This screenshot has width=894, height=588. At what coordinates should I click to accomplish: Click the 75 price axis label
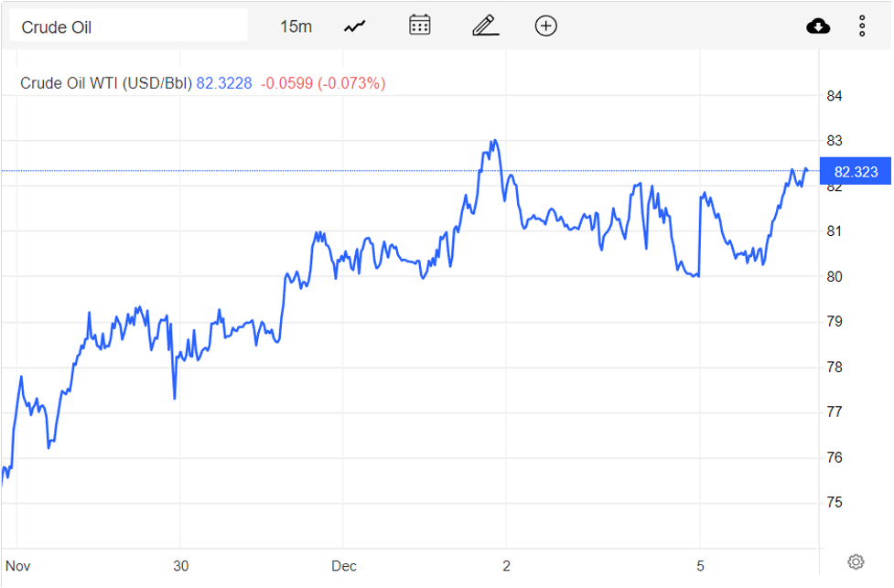(834, 503)
